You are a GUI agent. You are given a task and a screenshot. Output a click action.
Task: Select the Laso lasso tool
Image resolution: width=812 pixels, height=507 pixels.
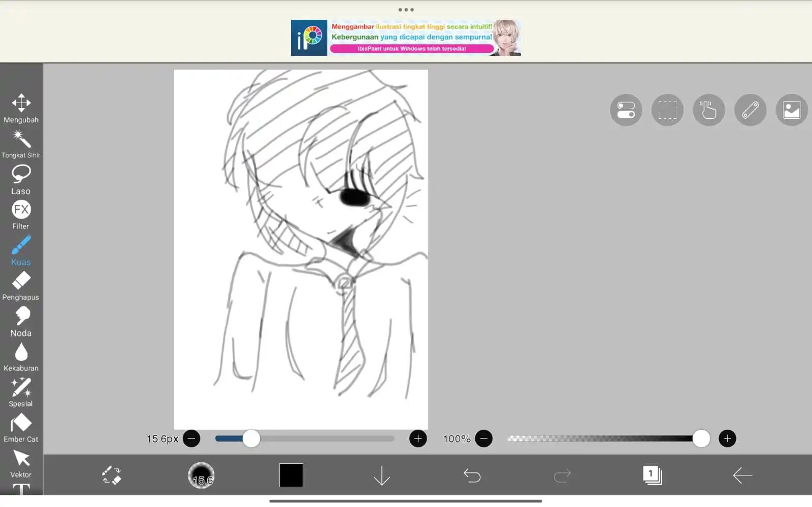pos(21,180)
